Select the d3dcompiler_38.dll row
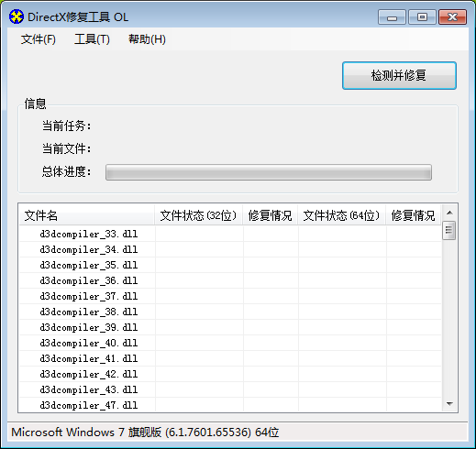The height and width of the screenshot is (449, 476). (230, 312)
